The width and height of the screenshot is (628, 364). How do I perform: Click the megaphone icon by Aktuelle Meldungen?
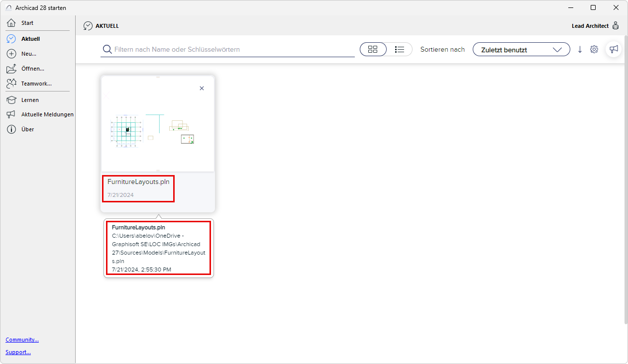pos(11,114)
